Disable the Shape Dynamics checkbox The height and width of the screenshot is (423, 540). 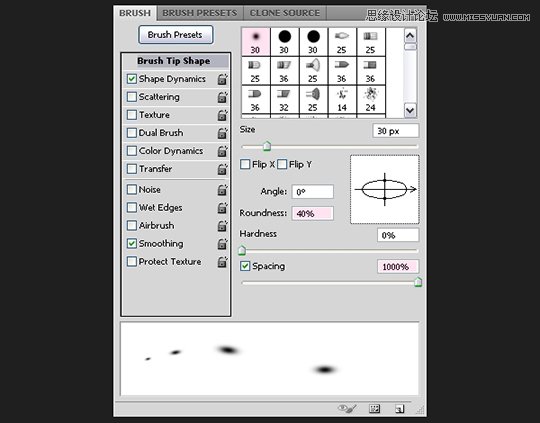coord(132,79)
